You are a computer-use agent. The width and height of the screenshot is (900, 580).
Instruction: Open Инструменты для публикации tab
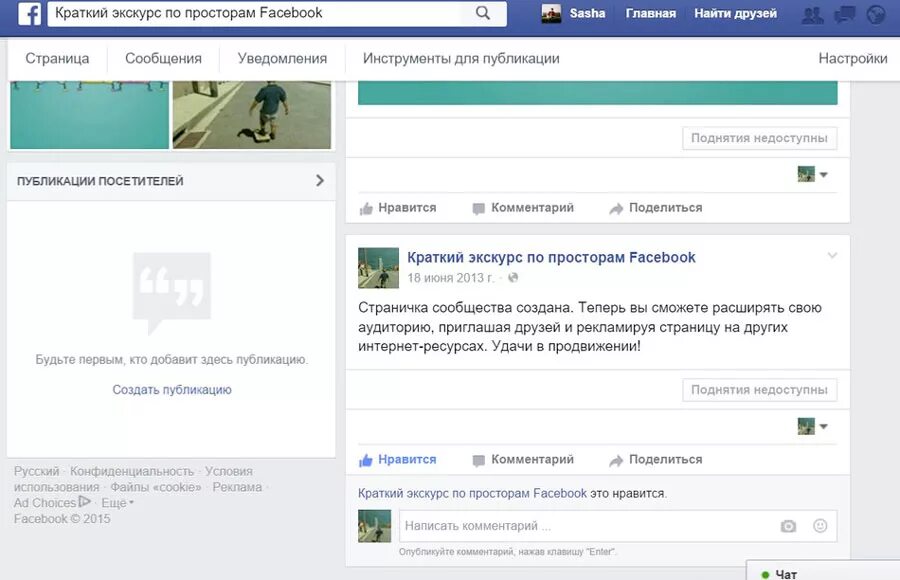[461, 59]
